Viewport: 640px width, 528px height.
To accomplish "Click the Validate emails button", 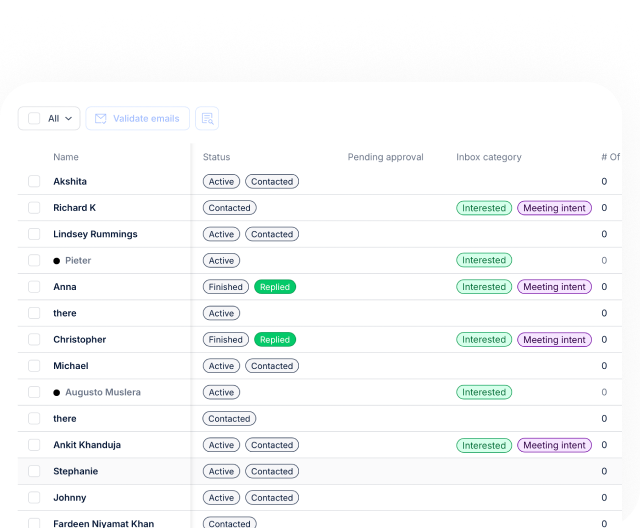I will point(138,118).
